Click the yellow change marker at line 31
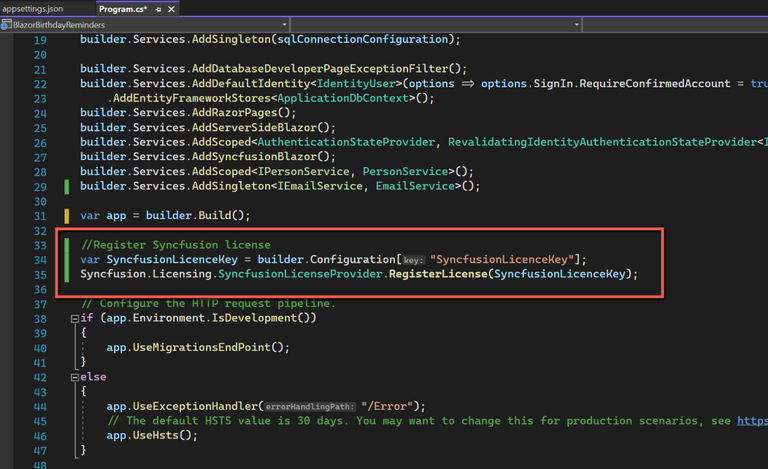Image resolution: width=768 pixels, height=469 pixels. coord(66,215)
